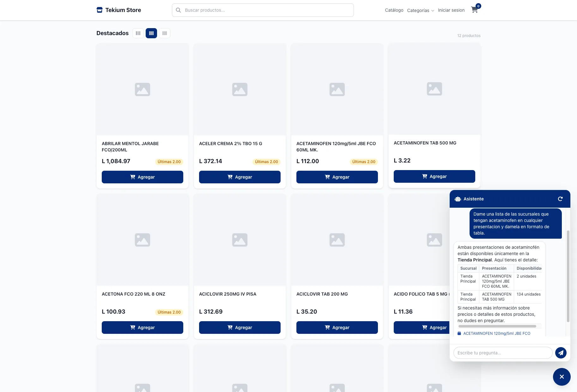577x392 pixels.
Task: Click the price L 112.00
Action: point(307,161)
